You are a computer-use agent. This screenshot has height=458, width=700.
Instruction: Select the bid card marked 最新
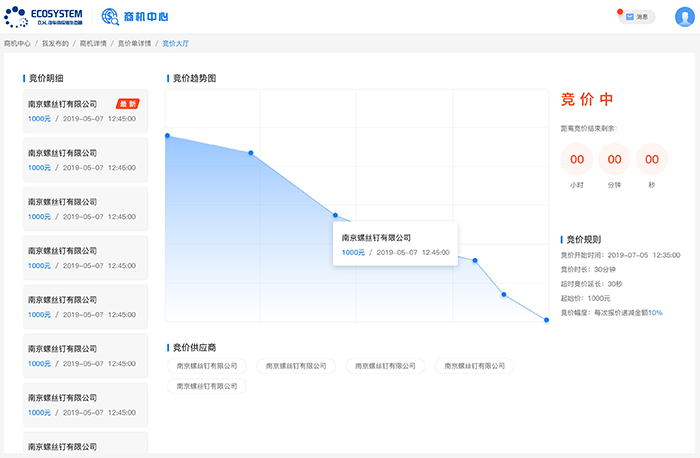tap(86, 111)
